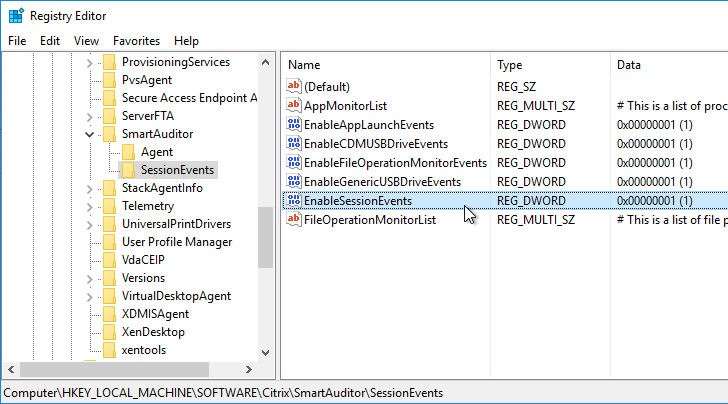
Task: Click the Registry Editor app icon in title bar
Action: (x=16, y=16)
